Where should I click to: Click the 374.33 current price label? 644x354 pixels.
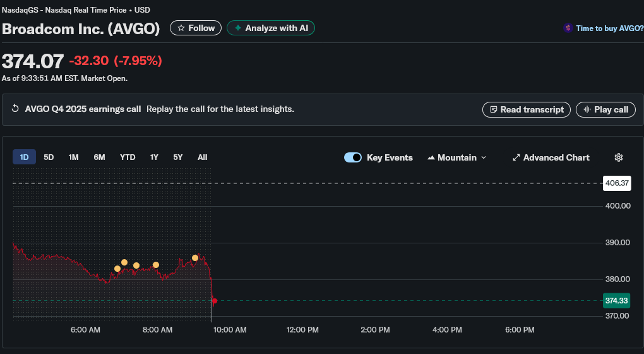pyautogui.click(x=616, y=300)
